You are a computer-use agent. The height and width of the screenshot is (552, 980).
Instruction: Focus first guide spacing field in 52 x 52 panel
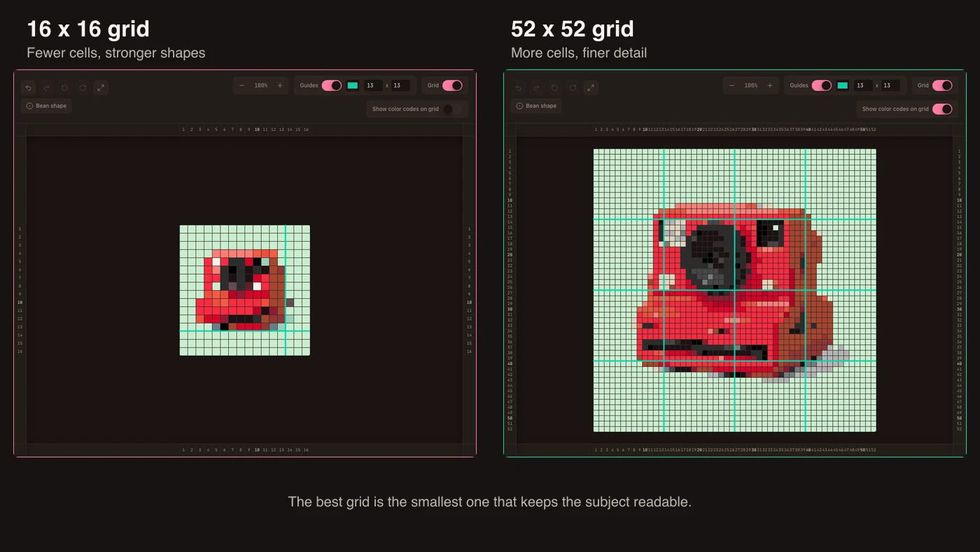tap(863, 85)
